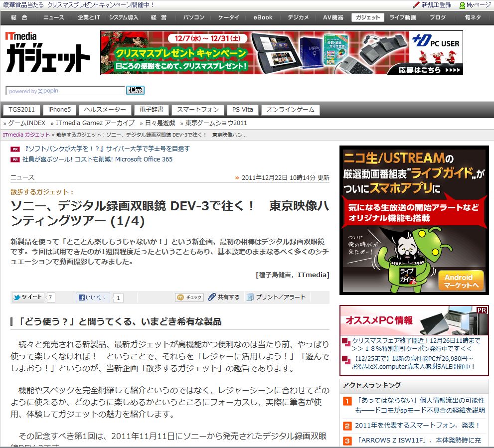The width and height of the screenshot is (494, 448).
Task: Select the ガジェット navigation tab
Action: [x=368, y=17]
